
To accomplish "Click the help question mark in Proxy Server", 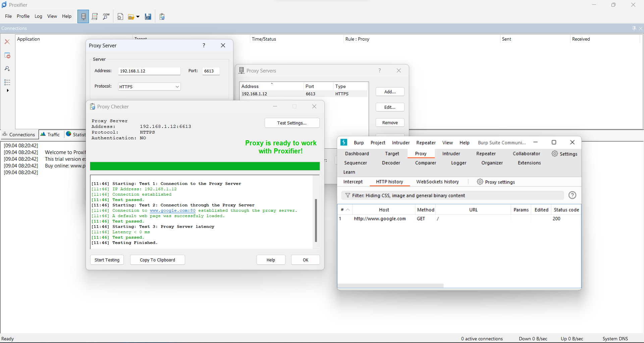I will (x=204, y=45).
